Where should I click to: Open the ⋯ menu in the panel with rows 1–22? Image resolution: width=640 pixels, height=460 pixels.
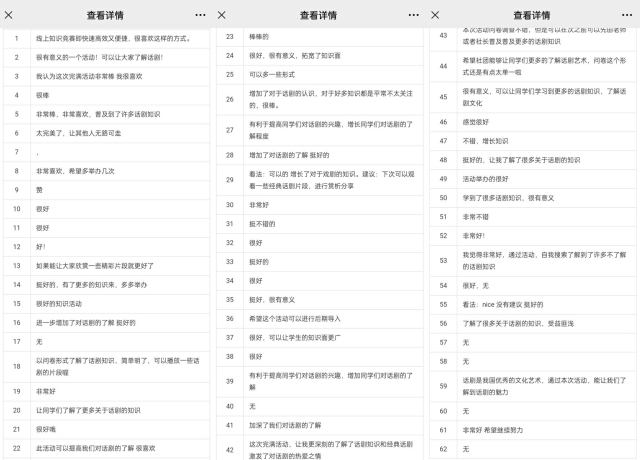coord(200,15)
